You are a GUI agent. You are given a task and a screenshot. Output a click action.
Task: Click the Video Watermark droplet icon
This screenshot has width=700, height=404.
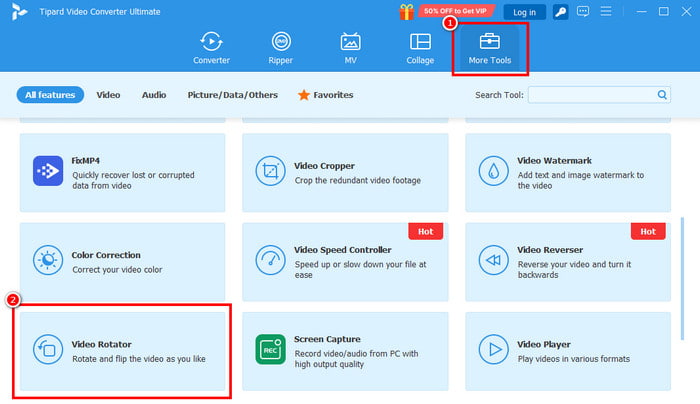click(x=493, y=171)
